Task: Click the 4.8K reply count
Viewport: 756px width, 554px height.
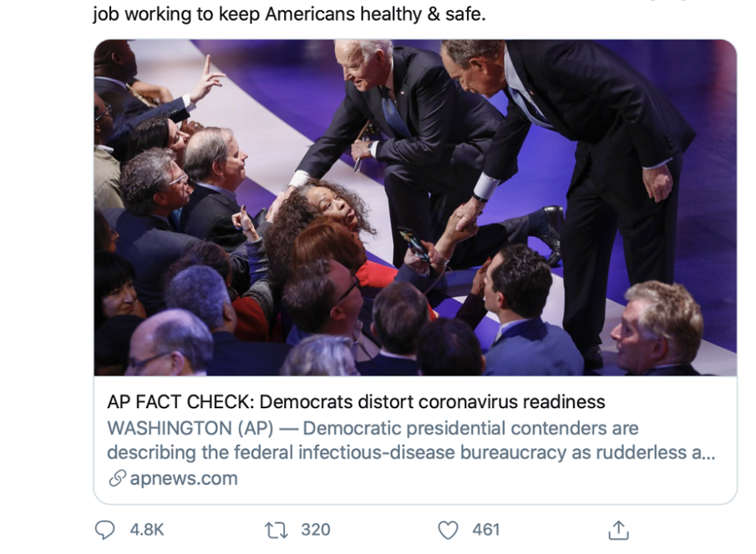Action: (x=147, y=530)
